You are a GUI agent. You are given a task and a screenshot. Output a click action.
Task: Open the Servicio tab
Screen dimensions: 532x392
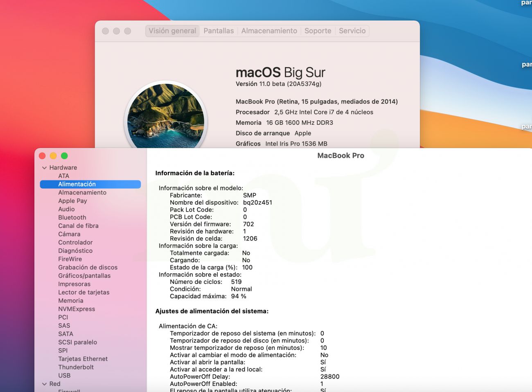[352, 31]
